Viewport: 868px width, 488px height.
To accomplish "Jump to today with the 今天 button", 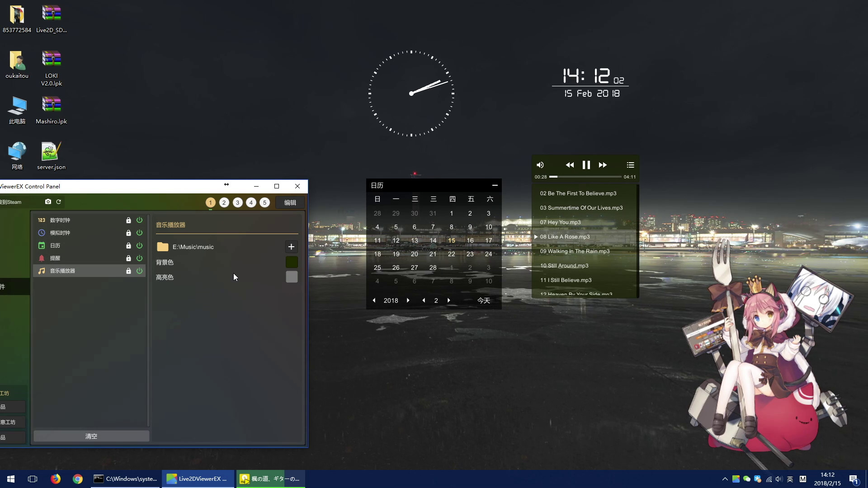I will (484, 300).
